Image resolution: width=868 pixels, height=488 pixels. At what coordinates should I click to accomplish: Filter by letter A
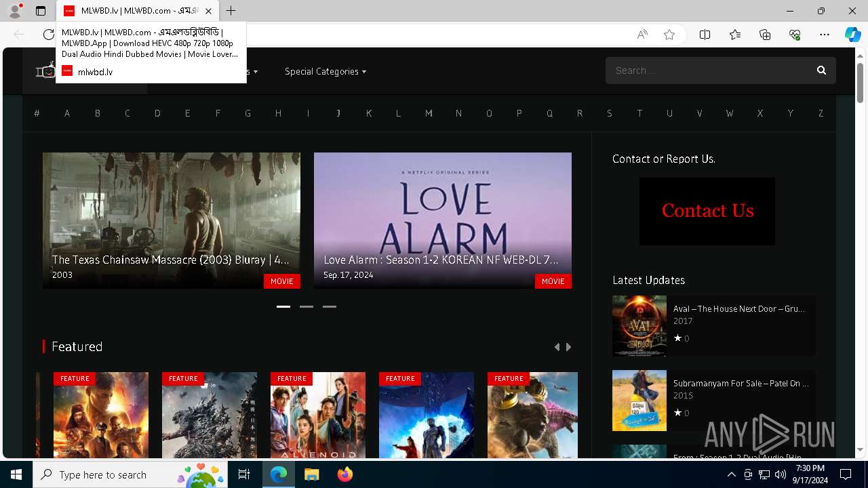[x=67, y=113]
